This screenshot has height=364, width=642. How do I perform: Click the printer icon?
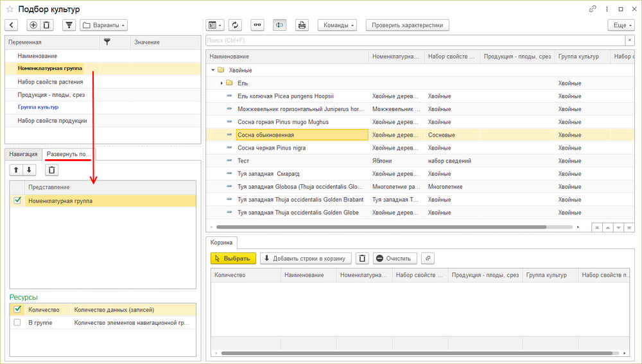pos(301,25)
